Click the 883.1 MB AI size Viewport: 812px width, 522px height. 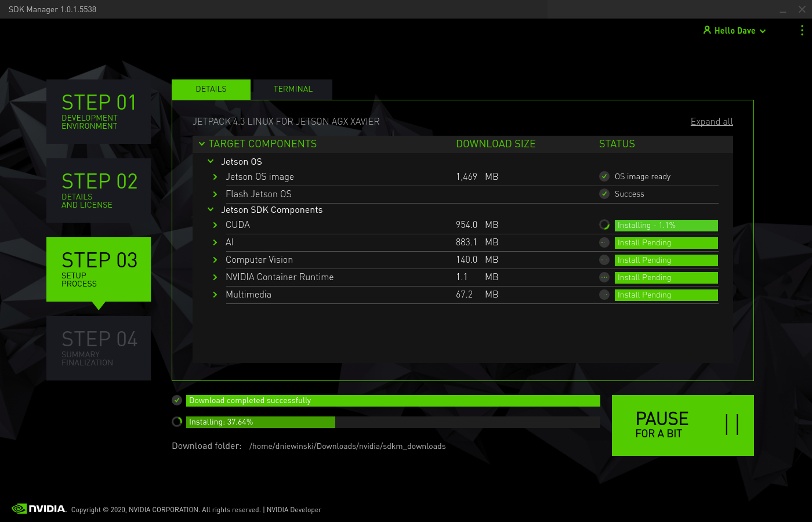(x=477, y=242)
